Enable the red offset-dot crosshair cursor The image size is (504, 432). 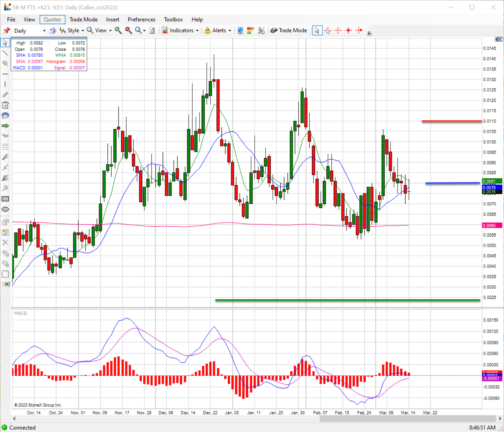click(359, 30)
